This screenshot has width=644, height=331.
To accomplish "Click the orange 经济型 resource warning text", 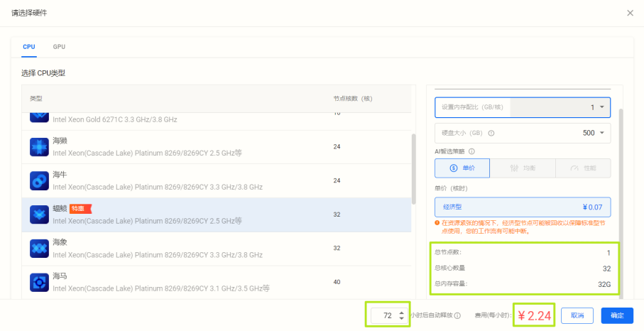I will (525, 227).
